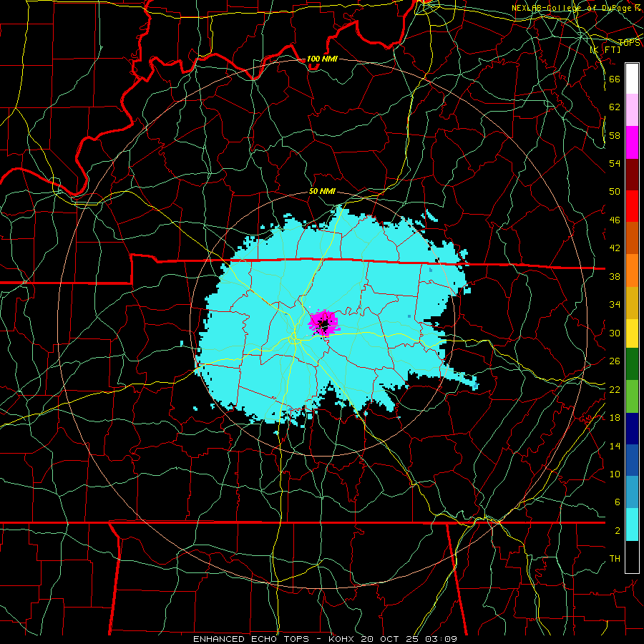The image size is (644, 644).
Task: Click the navy blue 22 kft legend swatch
Action: (x=632, y=429)
